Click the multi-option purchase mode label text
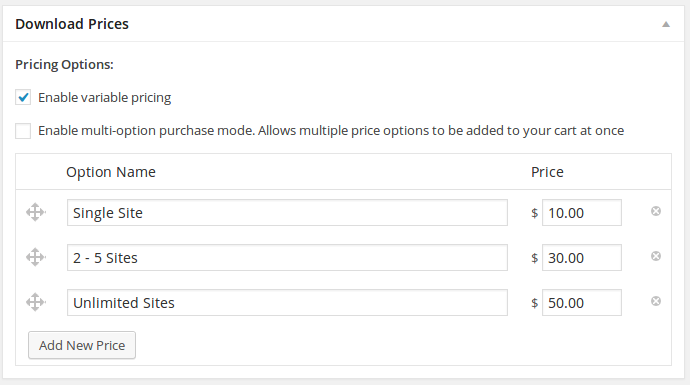Image resolution: width=690 pixels, height=385 pixels. tap(331, 131)
